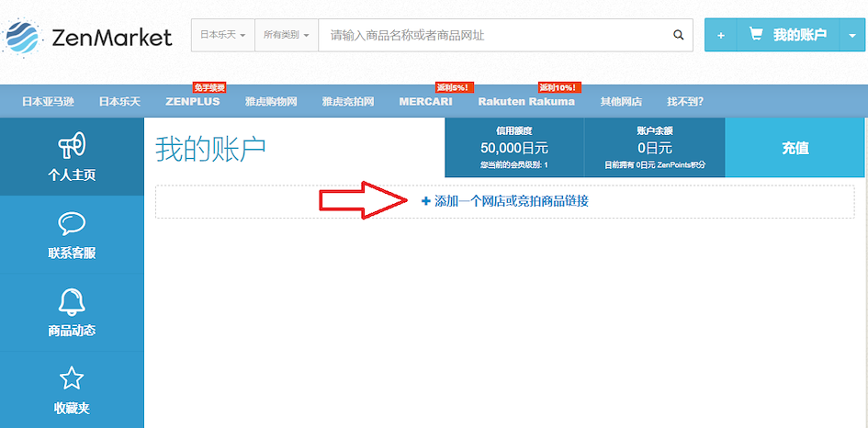Click the 免手续费 badge above ZENPLUS
The height and width of the screenshot is (428, 868).
point(209,87)
